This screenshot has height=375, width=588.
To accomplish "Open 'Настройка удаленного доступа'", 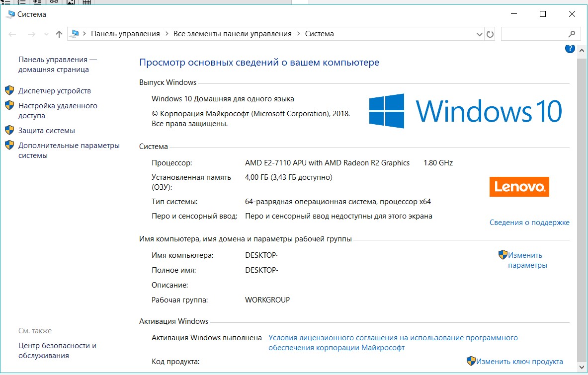I will pos(58,111).
